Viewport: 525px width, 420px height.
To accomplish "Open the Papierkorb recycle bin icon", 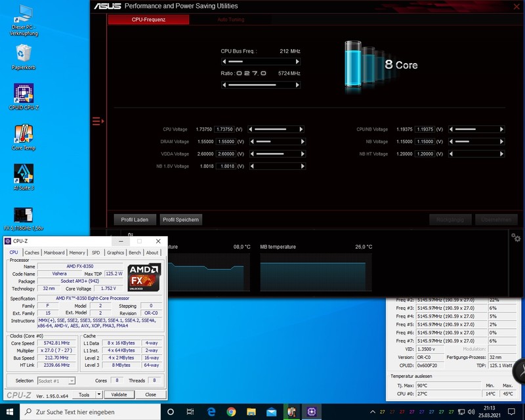I will pyautogui.click(x=24, y=57).
